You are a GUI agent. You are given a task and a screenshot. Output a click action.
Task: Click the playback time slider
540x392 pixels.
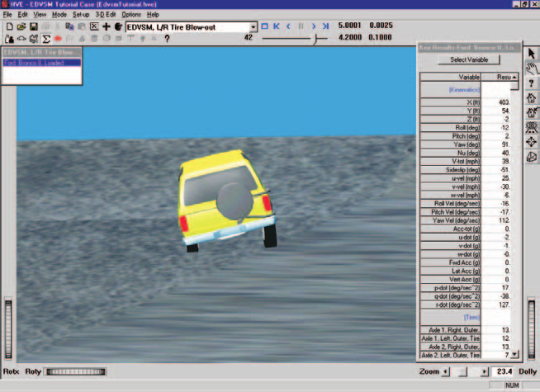(295, 38)
